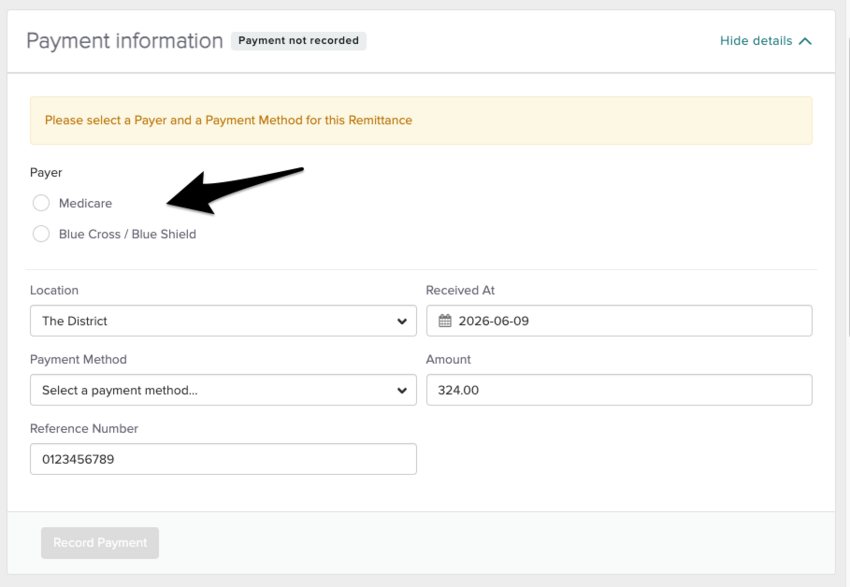This screenshot has width=850, height=587.
Task: Click the Payer label
Action: pyautogui.click(x=46, y=172)
